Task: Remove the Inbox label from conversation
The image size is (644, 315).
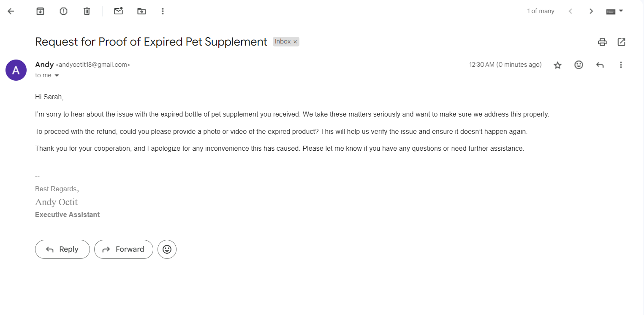Action: click(x=295, y=42)
